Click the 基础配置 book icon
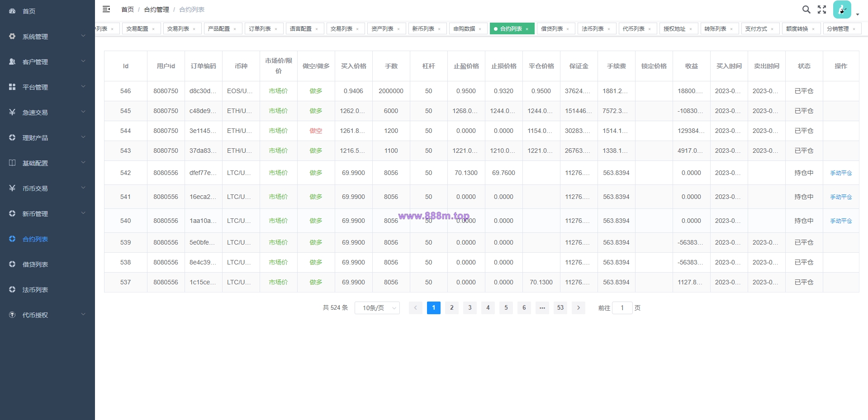Image resolution: width=868 pixels, height=420 pixels. (12, 163)
